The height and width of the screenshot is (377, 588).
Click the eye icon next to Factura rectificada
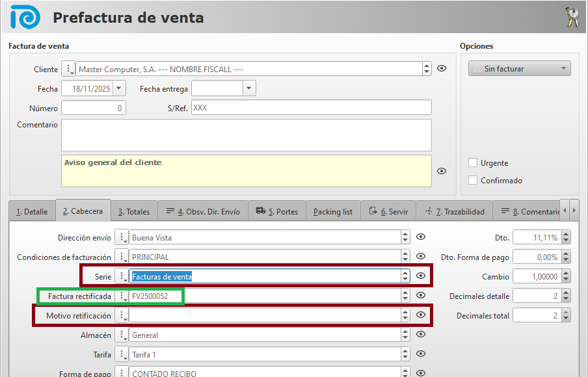tap(421, 296)
